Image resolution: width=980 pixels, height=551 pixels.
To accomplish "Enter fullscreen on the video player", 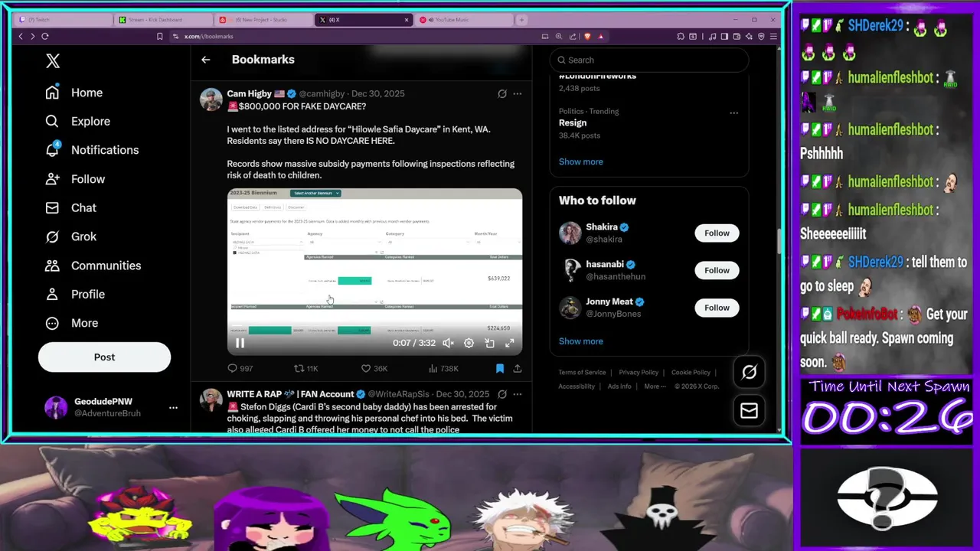I will (x=510, y=344).
